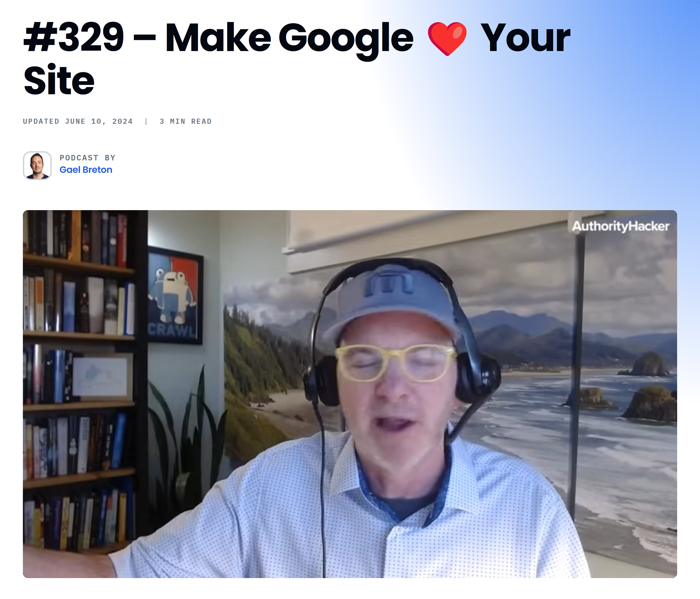
Task: Click the podcast video thumbnail
Action: point(350,402)
